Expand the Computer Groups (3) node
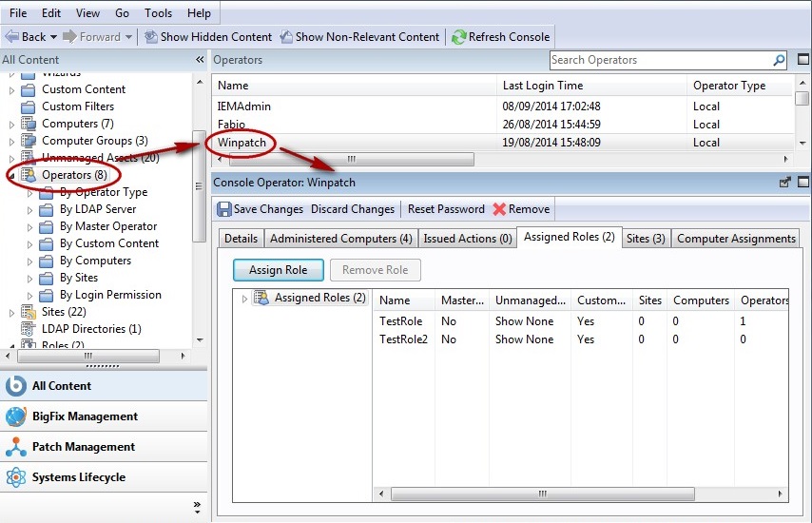Viewport: 812px width, 523px height. [x=11, y=142]
